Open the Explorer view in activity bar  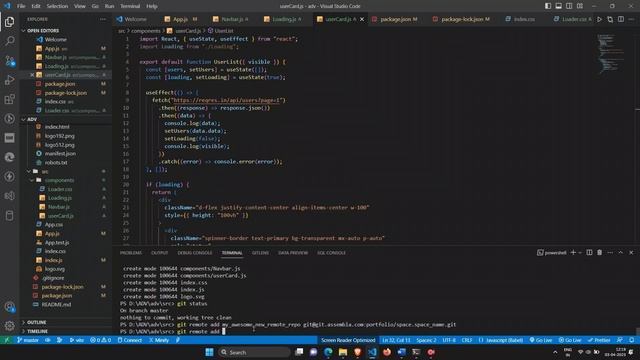[9, 22]
